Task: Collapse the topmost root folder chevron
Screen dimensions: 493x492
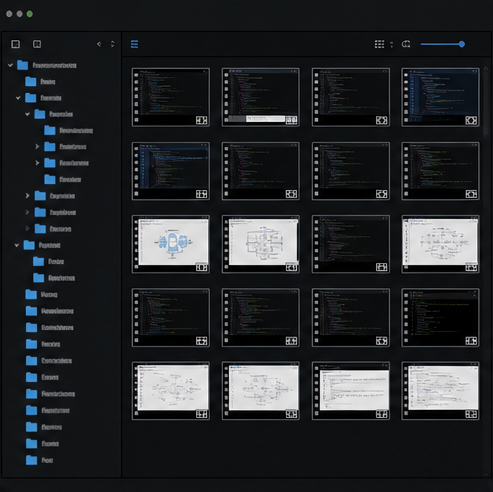Action: [10, 65]
